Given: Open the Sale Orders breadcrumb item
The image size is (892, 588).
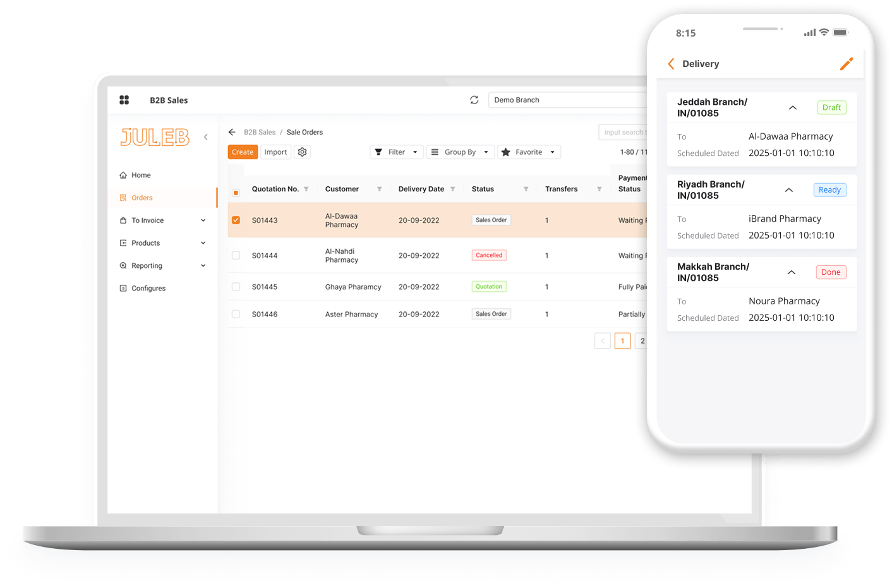Looking at the screenshot, I should tap(304, 132).
